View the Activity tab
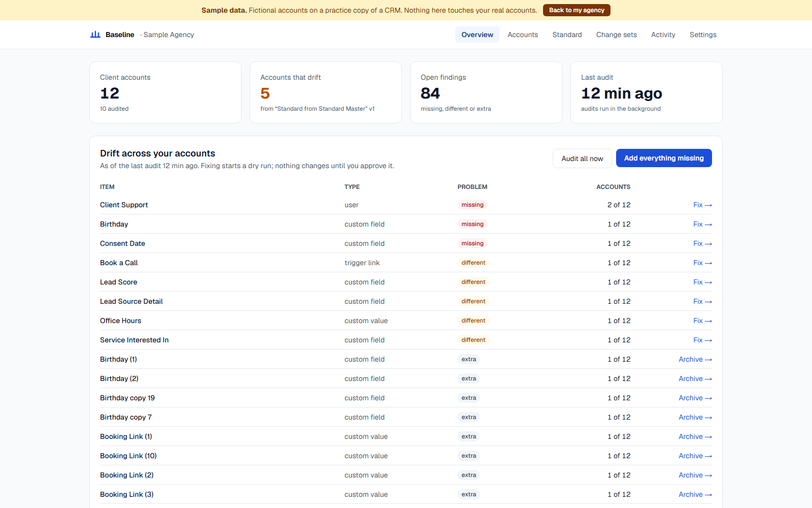 tap(663, 35)
